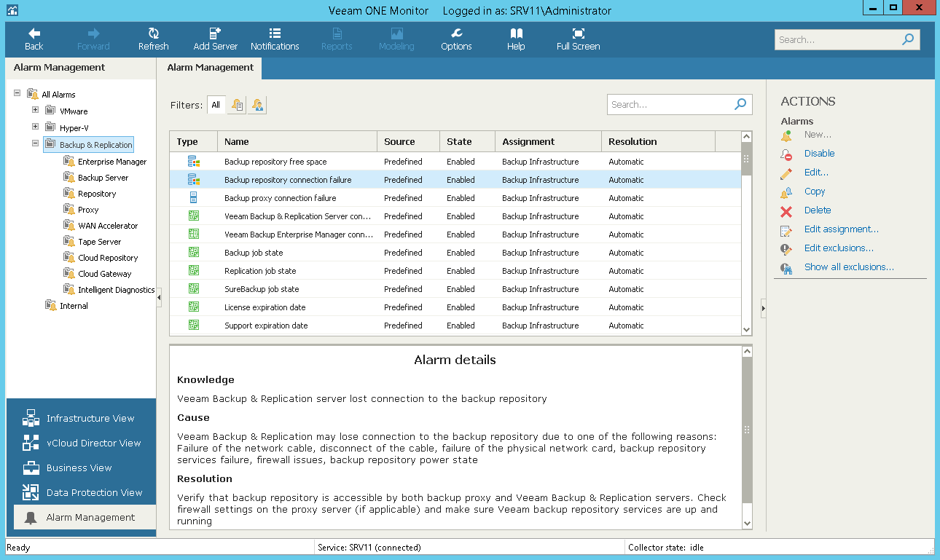
Task: Open Data Protection View
Action: click(x=81, y=492)
